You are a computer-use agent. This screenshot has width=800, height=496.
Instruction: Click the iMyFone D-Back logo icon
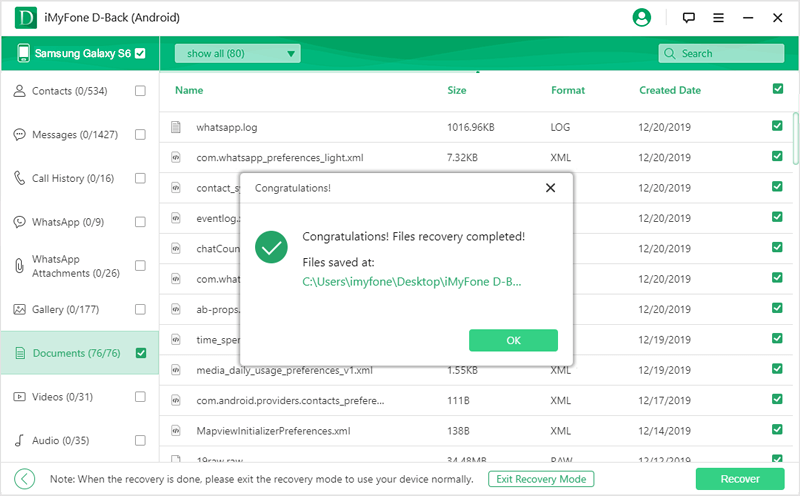(26, 17)
